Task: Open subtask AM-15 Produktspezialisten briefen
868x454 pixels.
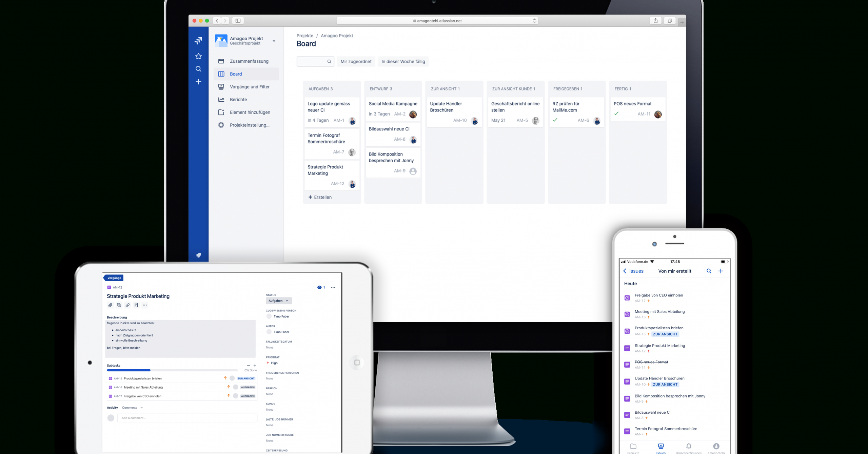Action: point(182,378)
